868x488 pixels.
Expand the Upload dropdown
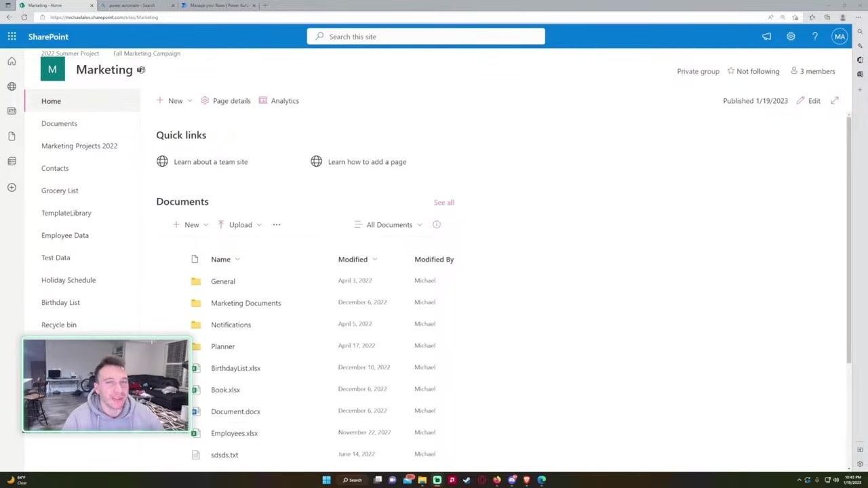point(259,224)
